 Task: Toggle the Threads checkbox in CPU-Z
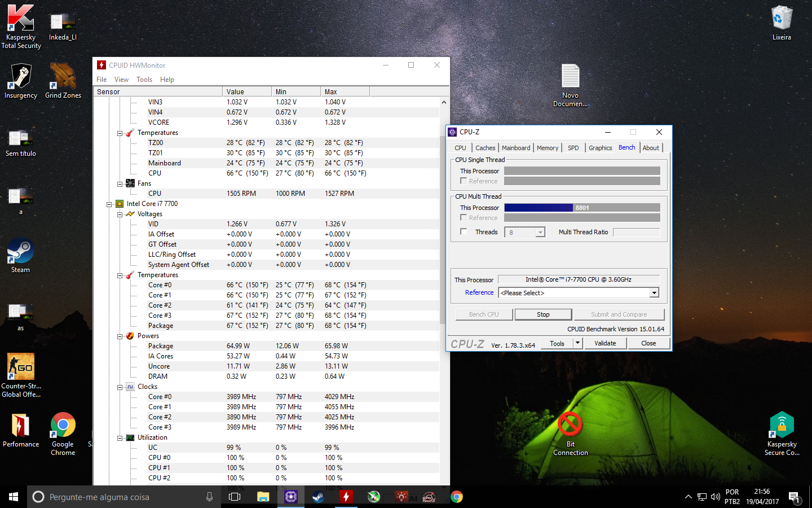coord(464,232)
